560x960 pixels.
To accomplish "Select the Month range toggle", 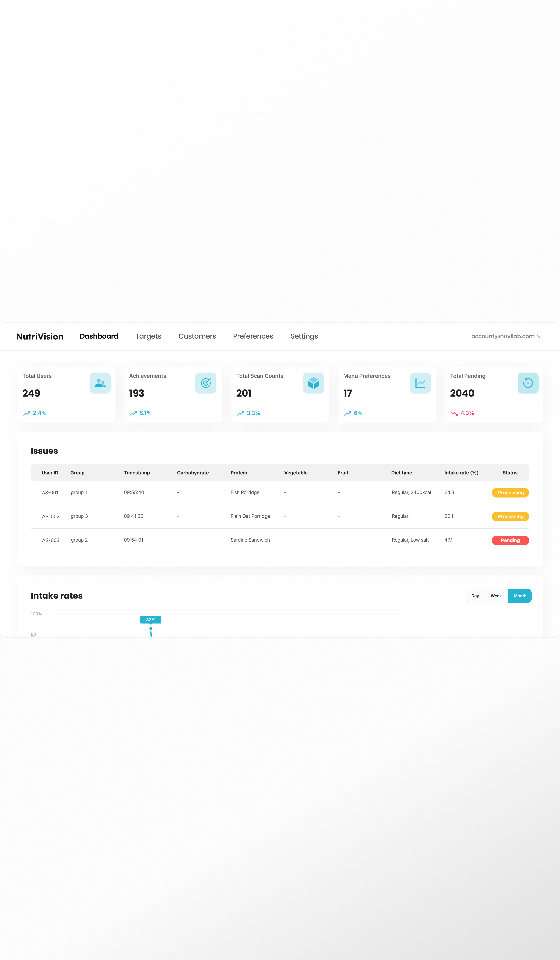I will click(x=520, y=596).
